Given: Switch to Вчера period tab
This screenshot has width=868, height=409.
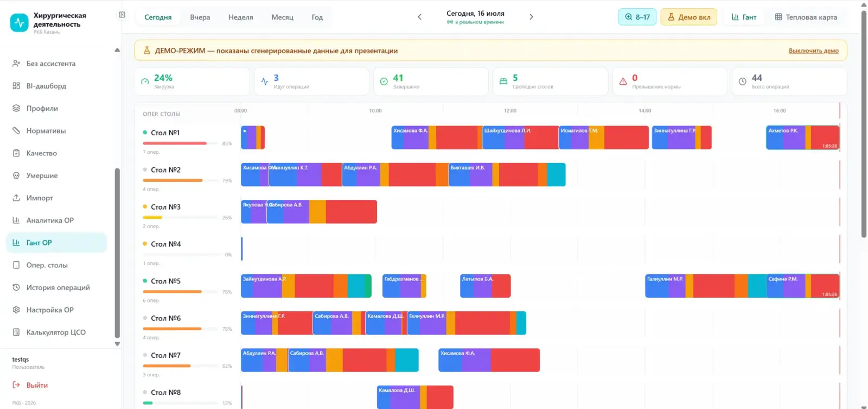Looking at the screenshot, I should pyautogui.click(x=200, y=17).
